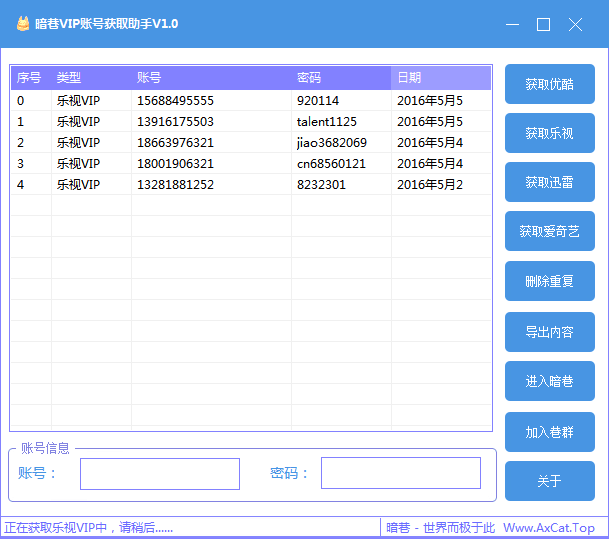This screenshot has height=539, width=609.
Task: Click the 获取迅雷 button
Action: [549, 182]
